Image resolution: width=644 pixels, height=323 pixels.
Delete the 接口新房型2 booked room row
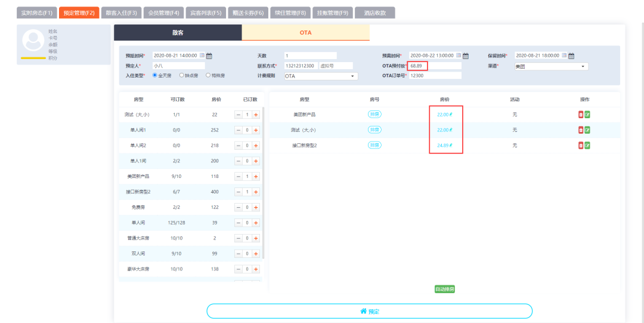(581, 145)
